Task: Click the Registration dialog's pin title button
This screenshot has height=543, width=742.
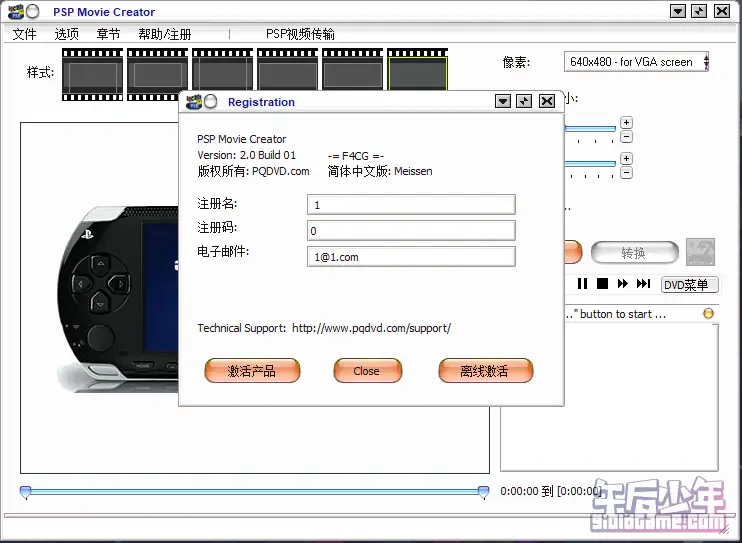Action: [x=524, y=101]
